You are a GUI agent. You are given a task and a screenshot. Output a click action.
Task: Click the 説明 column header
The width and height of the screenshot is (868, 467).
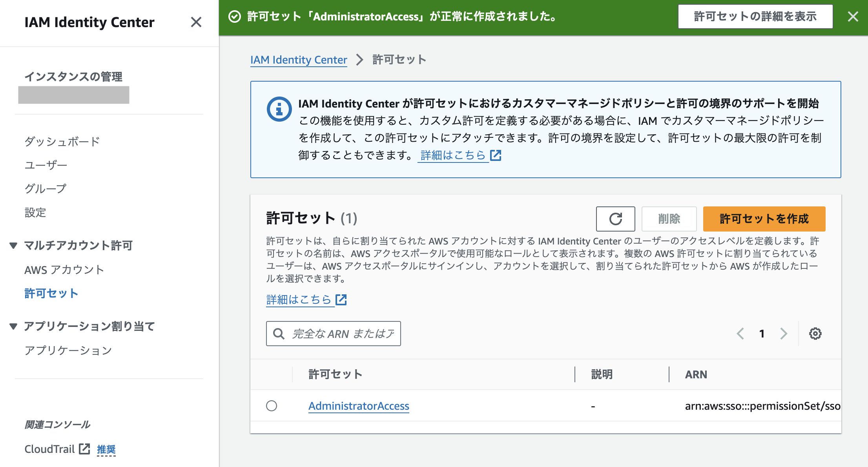pyautogui.click(x=602, y=374)
